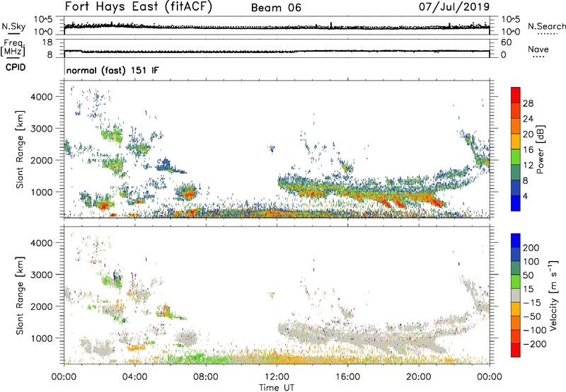This screenshot has height=392, width=566.
Task: Click the '08:00' time axis tick label
Action: click(x=206, y=377)
